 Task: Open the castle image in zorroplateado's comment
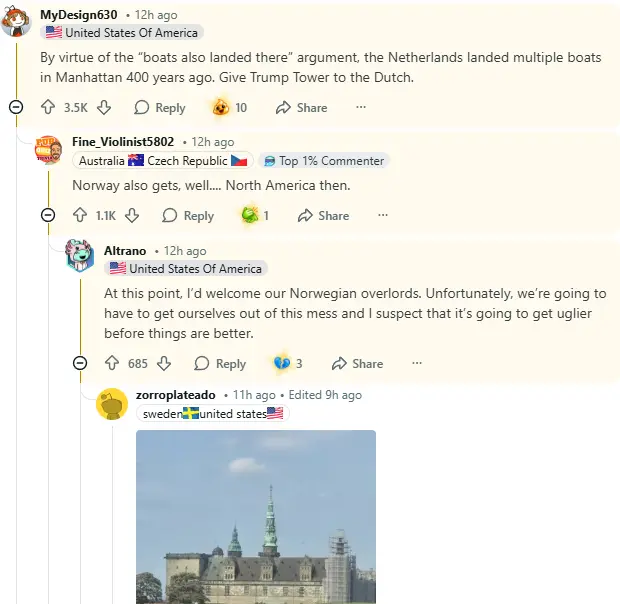(256, 517)
